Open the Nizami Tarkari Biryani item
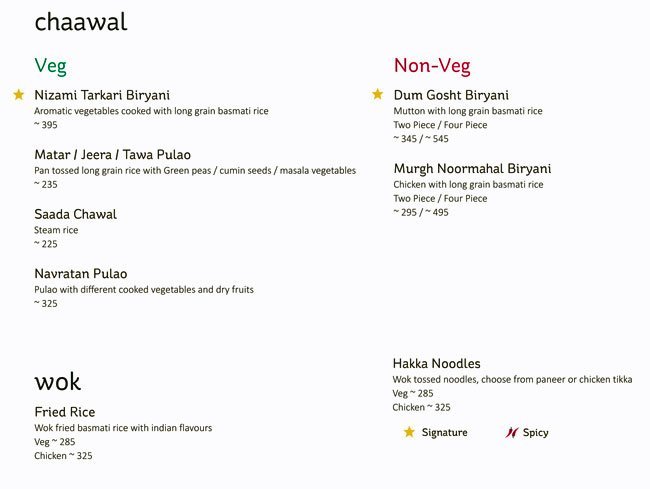The image size is (650, 489). [102, 95]
